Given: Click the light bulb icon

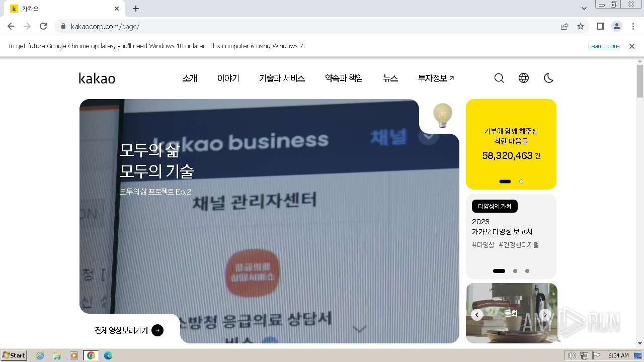Looking at the screenshot, I should click(x=443, y=116).
